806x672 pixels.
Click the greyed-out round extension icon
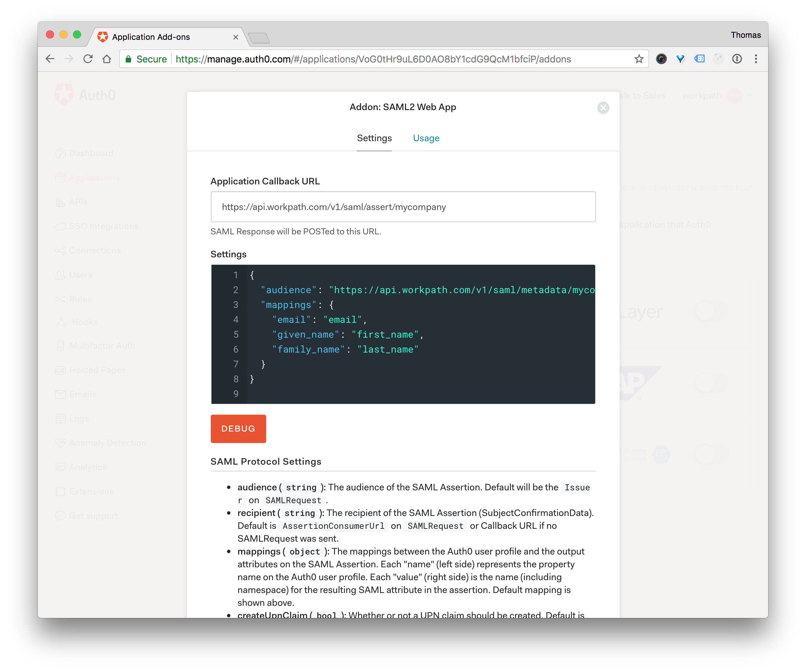click(718, 59)
